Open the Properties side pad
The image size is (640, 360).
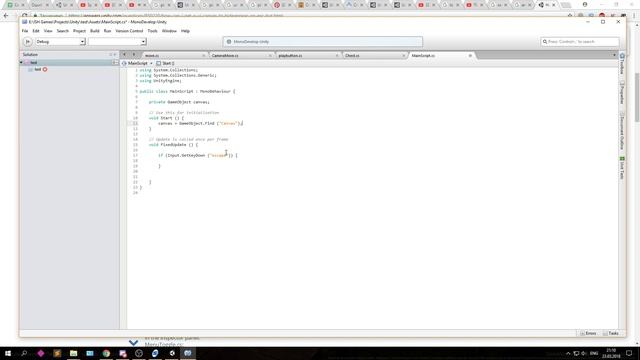(x=622, y=92)
